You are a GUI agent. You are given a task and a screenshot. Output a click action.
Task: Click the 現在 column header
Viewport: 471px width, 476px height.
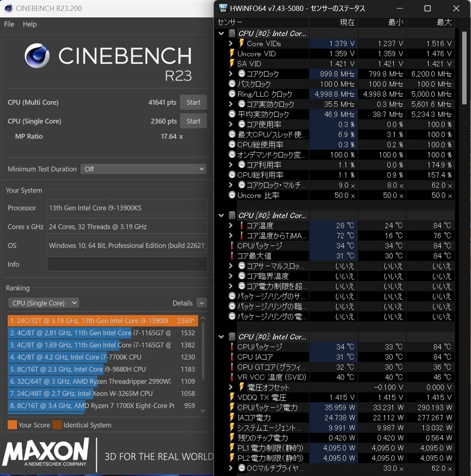(x=334, y=22)
